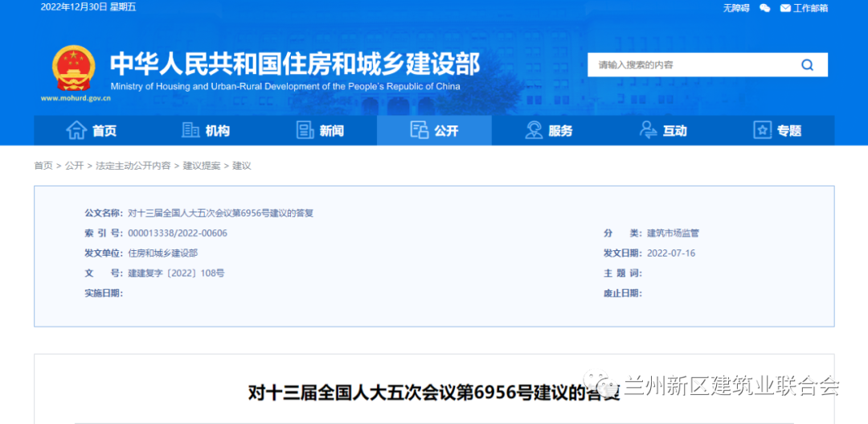
Task: Click 建议 at end of breadcrumb
Action: point(241,166)
